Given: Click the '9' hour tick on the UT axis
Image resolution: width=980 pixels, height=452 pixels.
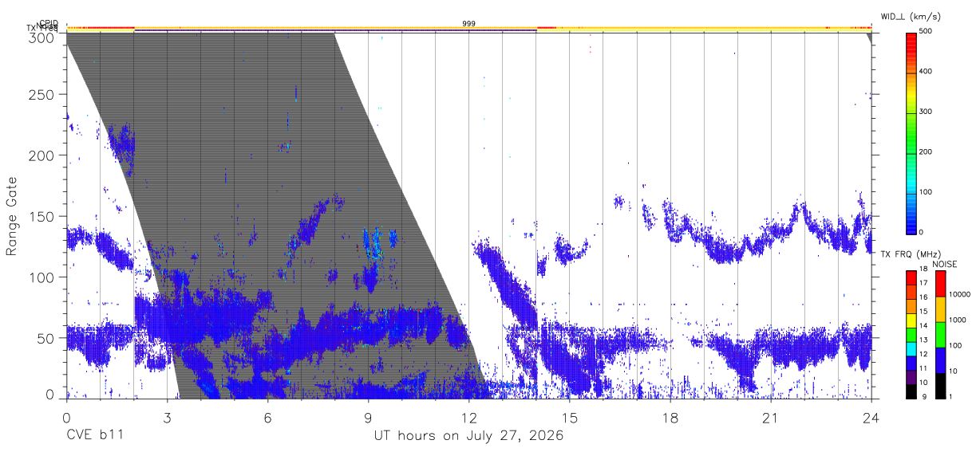Looking at the screenshot, I should (x=368, y=418).
